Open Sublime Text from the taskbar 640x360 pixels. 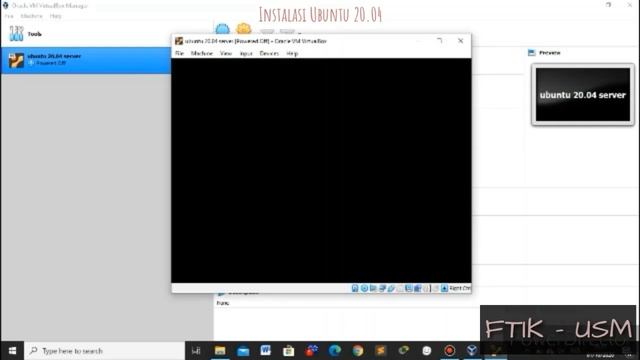click(380, 351)
